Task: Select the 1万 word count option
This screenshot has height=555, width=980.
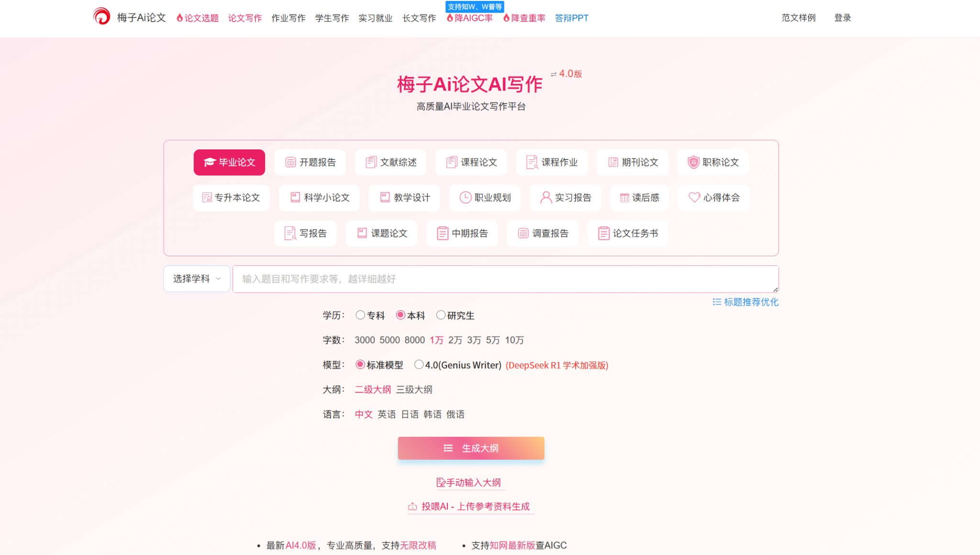Action: 436,340
